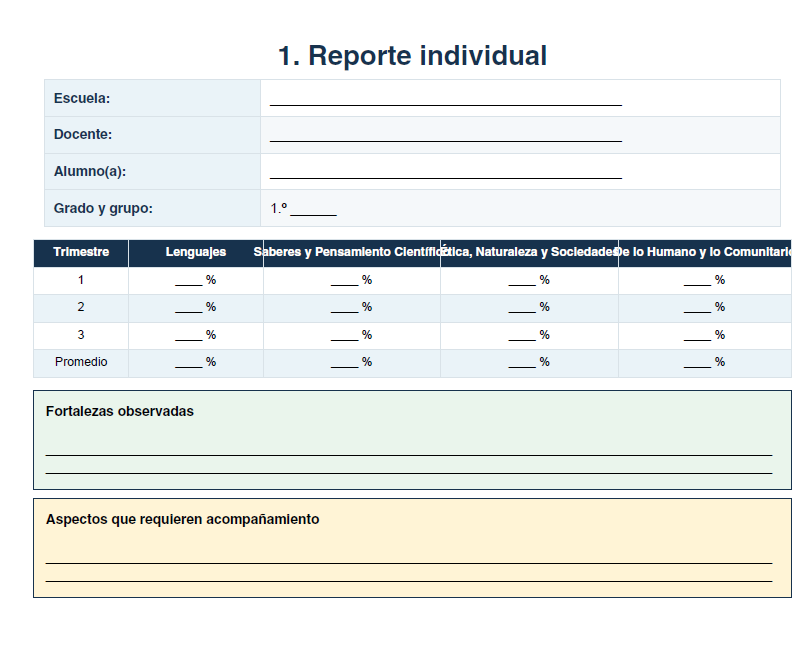
Task: Click the trimestre '2' row label
Action: pos(81,307)
